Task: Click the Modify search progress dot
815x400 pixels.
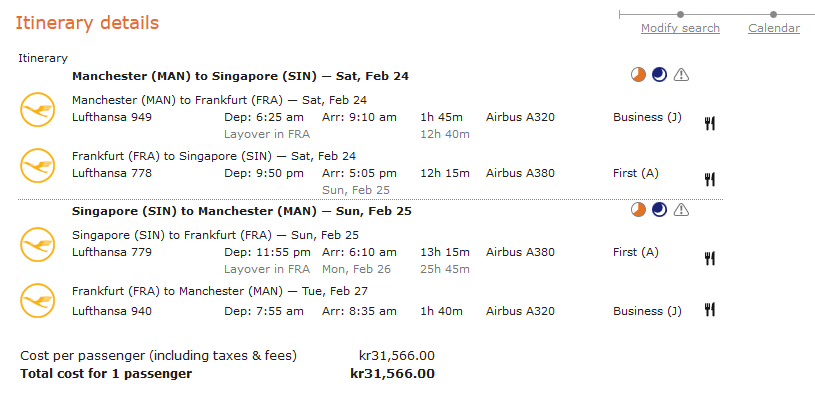Action: tap(681, 14)
